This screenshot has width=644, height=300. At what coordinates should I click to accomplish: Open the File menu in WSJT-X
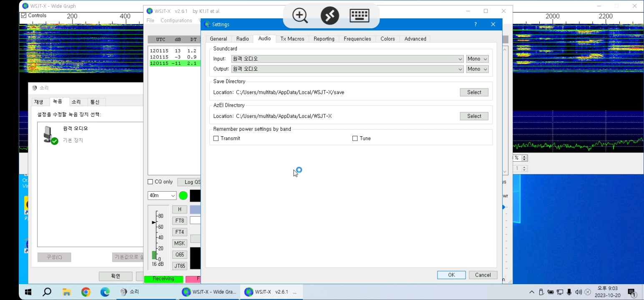[x=150, y=20]
